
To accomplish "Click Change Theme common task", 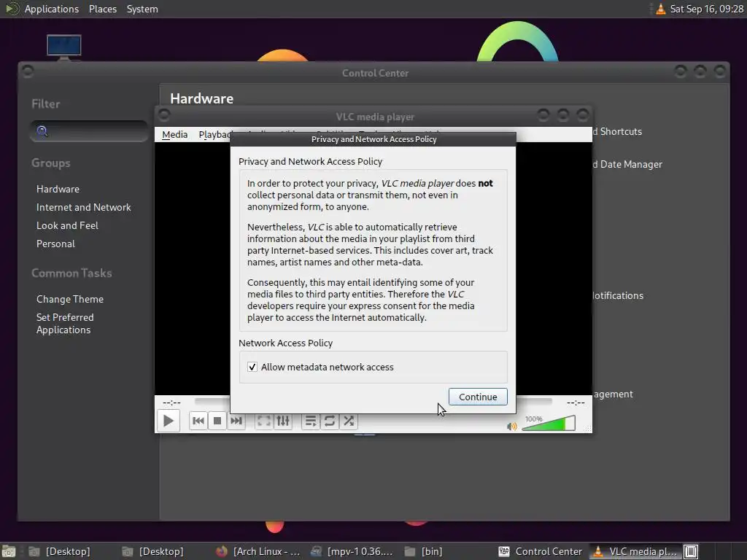I will [70, 299].
